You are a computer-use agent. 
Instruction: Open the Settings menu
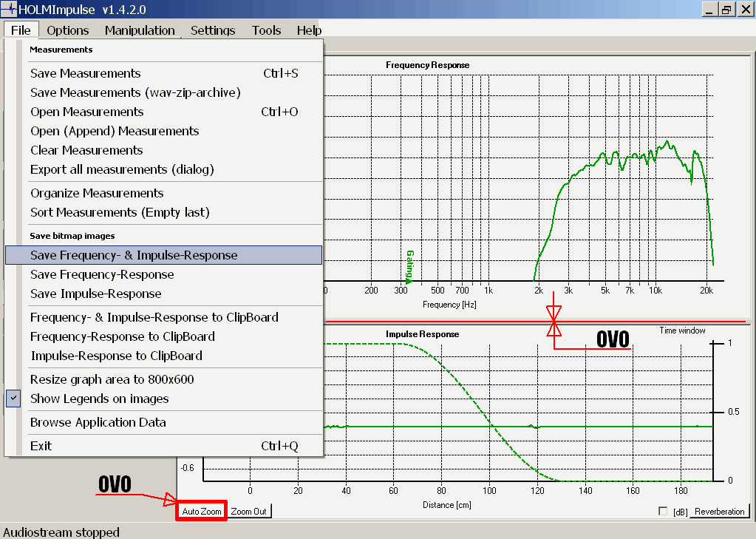pyautogui.click(x=213, y=30)
